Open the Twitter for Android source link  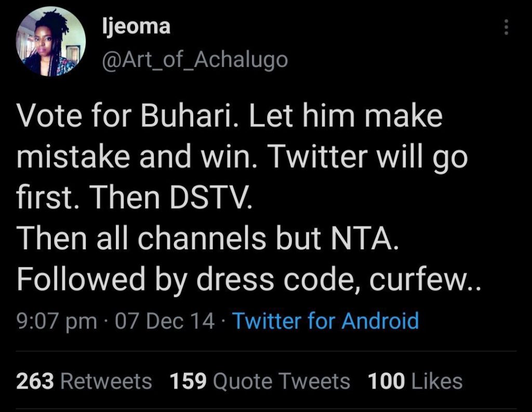pos(325,321)
